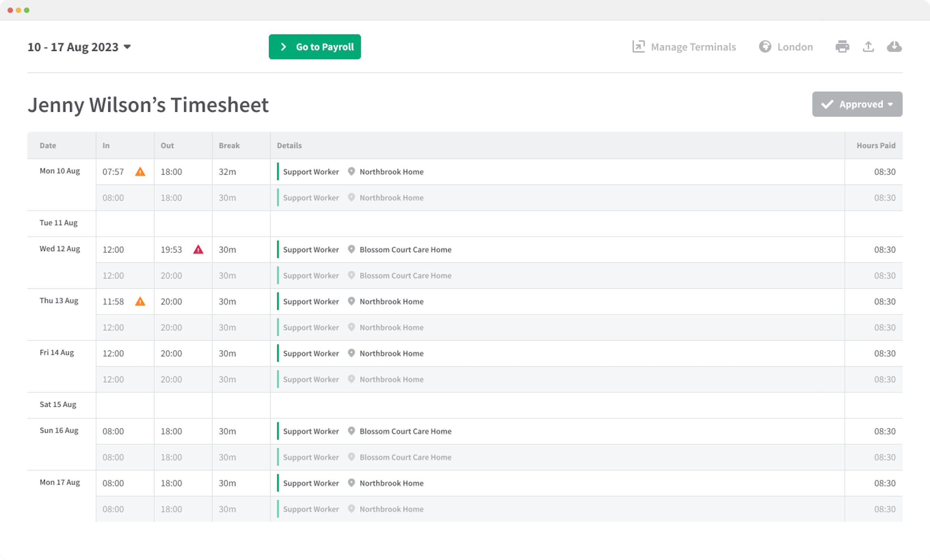Screen dimensions: 930x560
Task: Open the print dialog via printer icon
Action: click(843, 47)
